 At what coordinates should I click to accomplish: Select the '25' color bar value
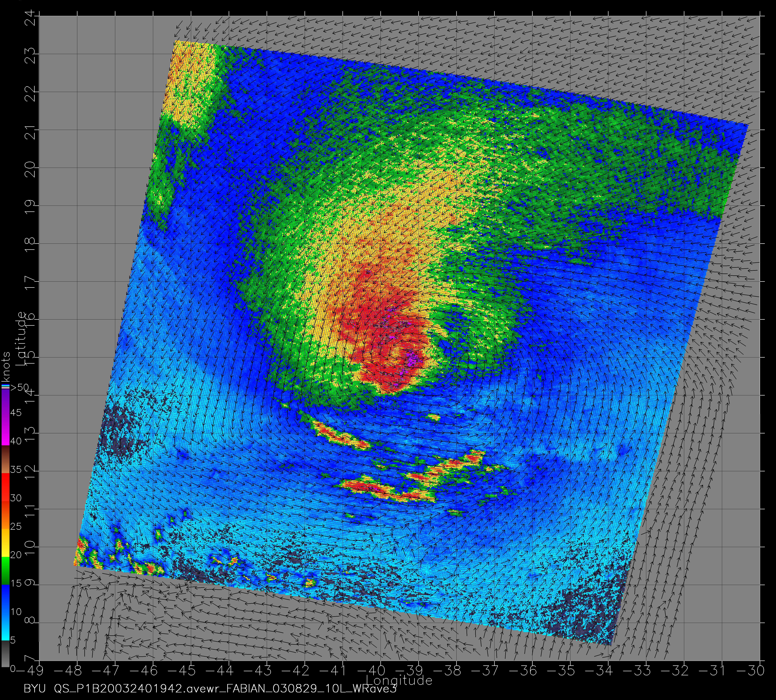pos(16,526)
